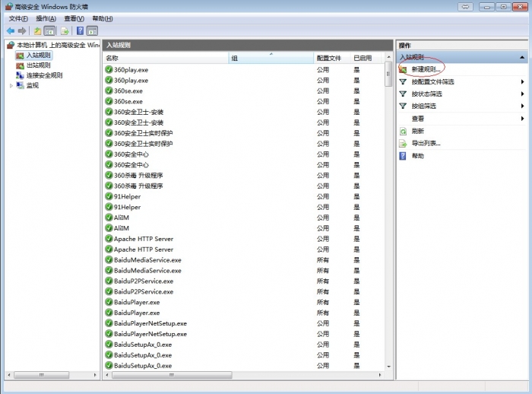Click the double-arrow title bar button

pyautogui.click(x=465, y=6)
